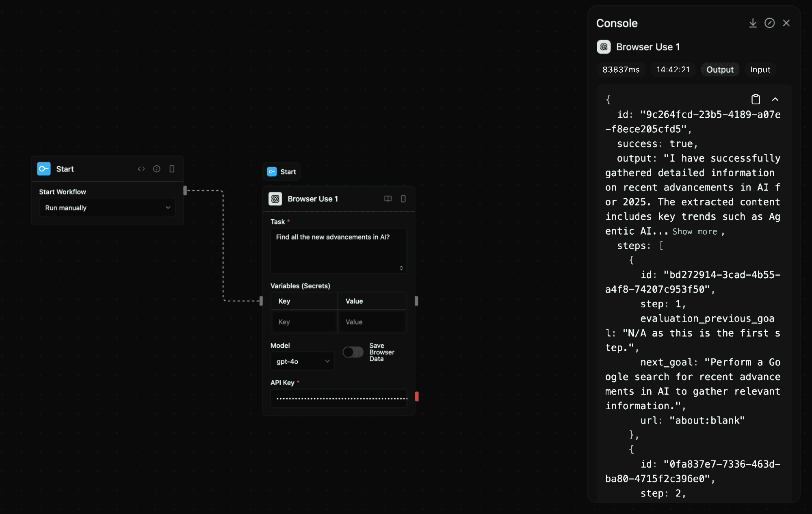Open the gpt-4o model selector

click(x=302, y=361)
